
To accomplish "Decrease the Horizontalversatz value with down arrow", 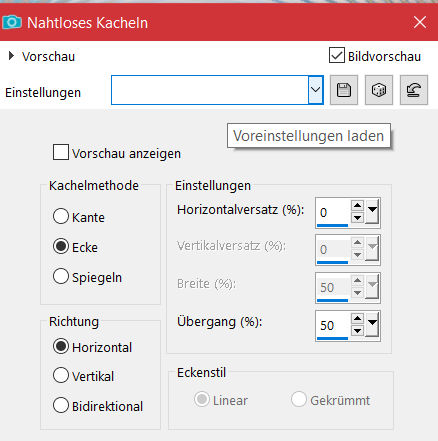I will coord(357,218).
